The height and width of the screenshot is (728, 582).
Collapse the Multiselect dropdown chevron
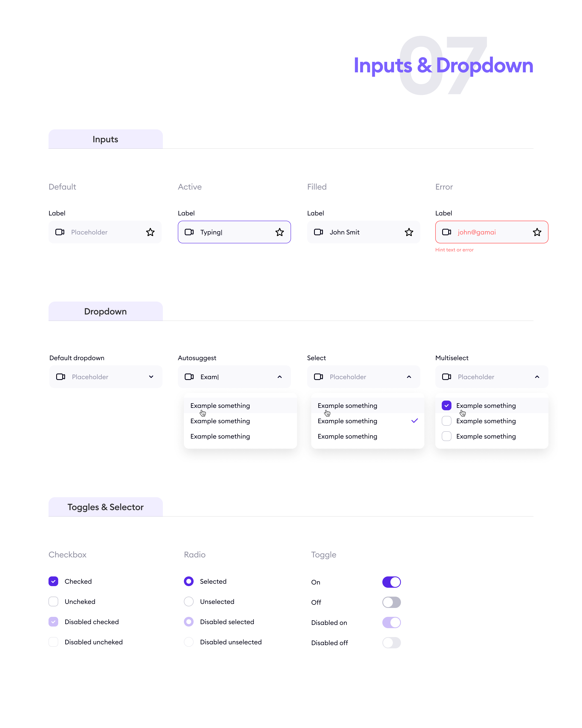tap(537, 377)
